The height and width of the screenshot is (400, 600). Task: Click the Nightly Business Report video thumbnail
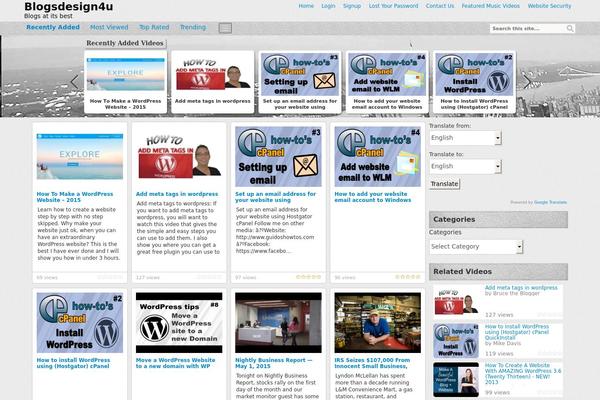point(278,323)
